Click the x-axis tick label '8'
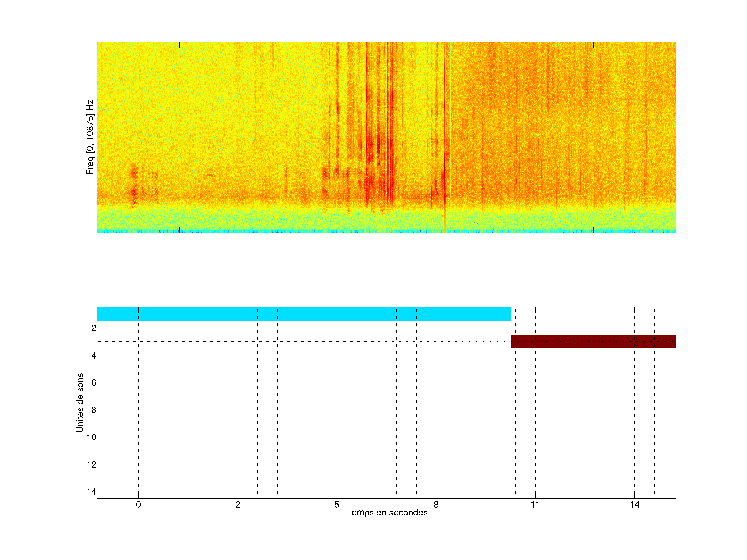The height and width of the screenshot is (560, 747). (x=436, y=505)
